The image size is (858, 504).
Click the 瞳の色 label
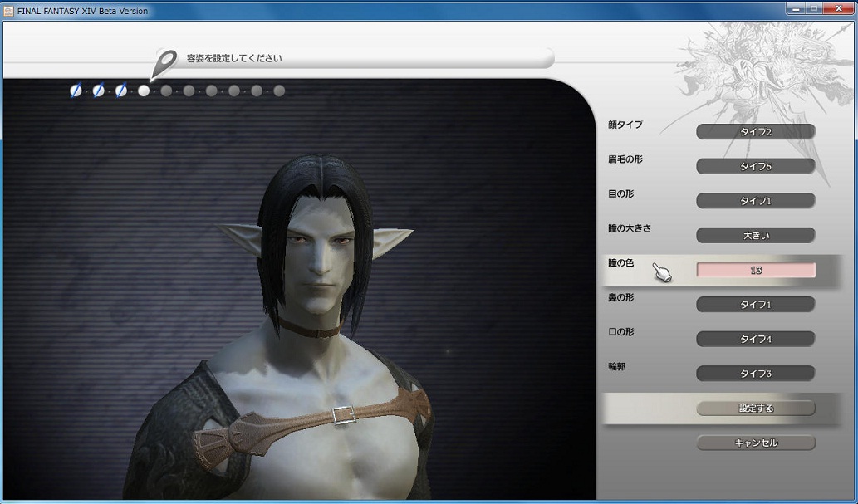[x=621, y=263]
